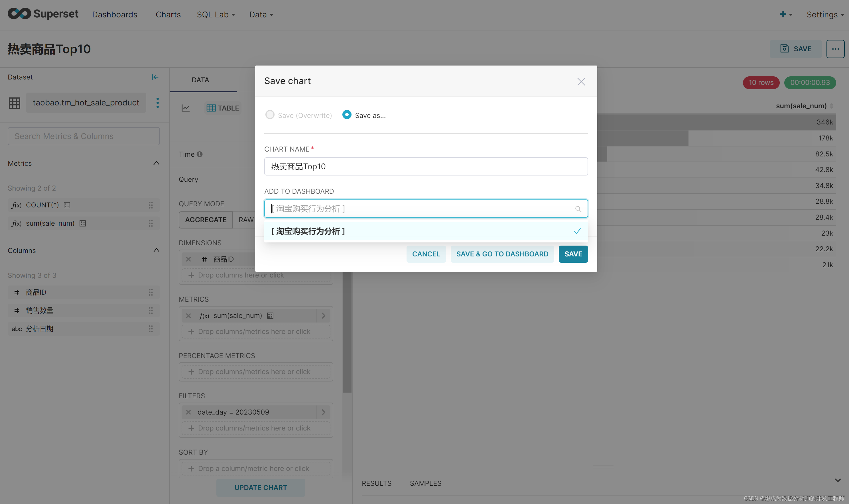
Task: Switch query mode to AGGREGATE
Action: (x=206, y=220)
